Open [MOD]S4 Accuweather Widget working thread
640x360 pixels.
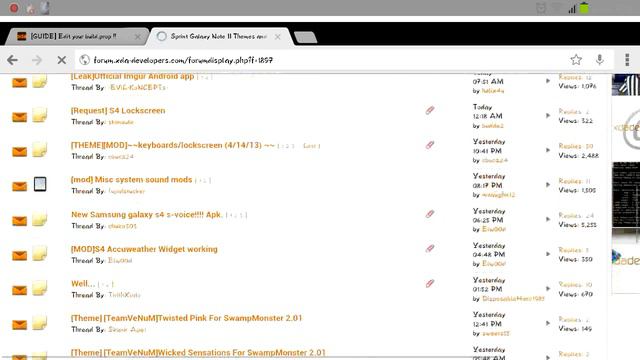(144, 249)
